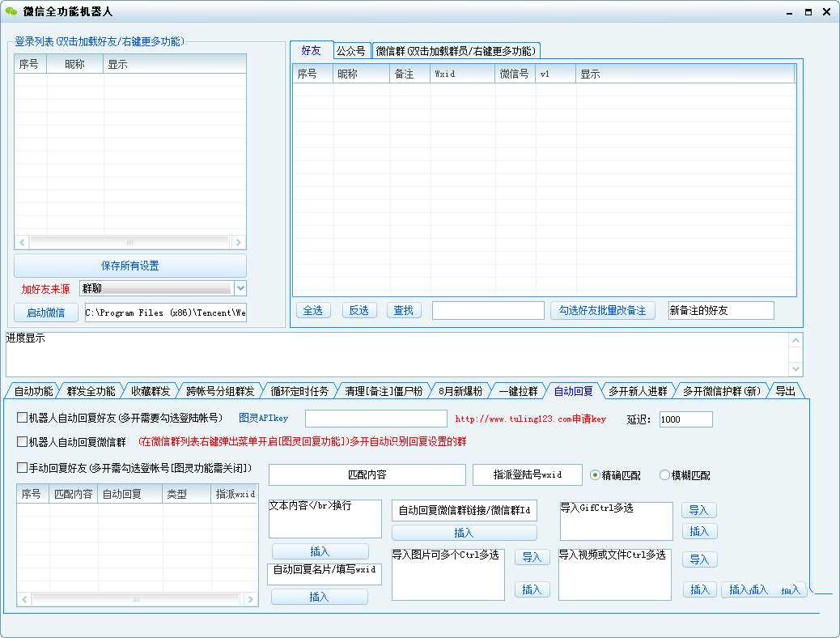Screen dimensions: 840x638
Task: Click 自动回复微信群链接/微信群Id field
Action: (x=465, y=510)
